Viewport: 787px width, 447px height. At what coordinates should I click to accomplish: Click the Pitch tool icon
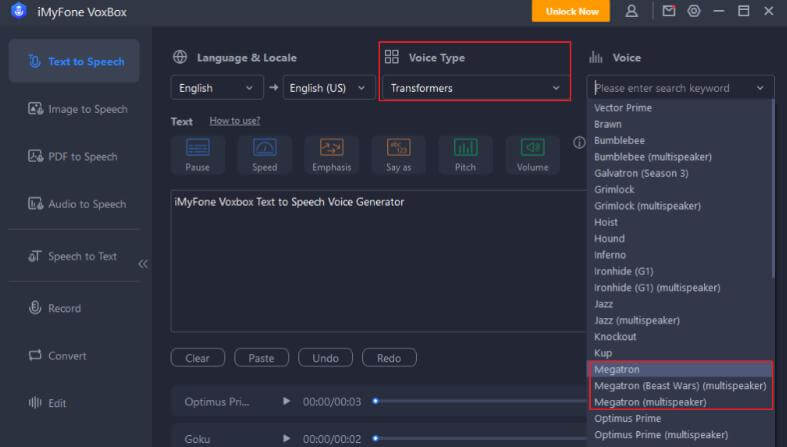465,155
